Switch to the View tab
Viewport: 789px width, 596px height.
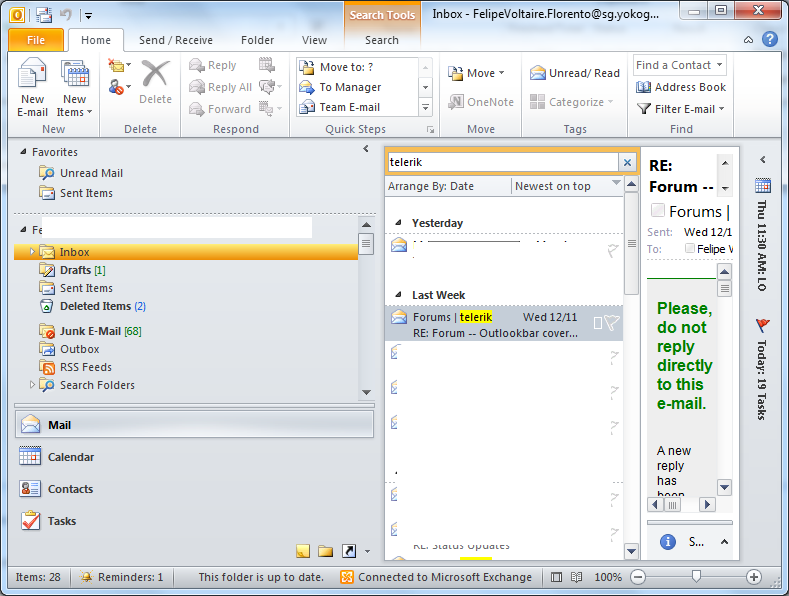[314, 40]
